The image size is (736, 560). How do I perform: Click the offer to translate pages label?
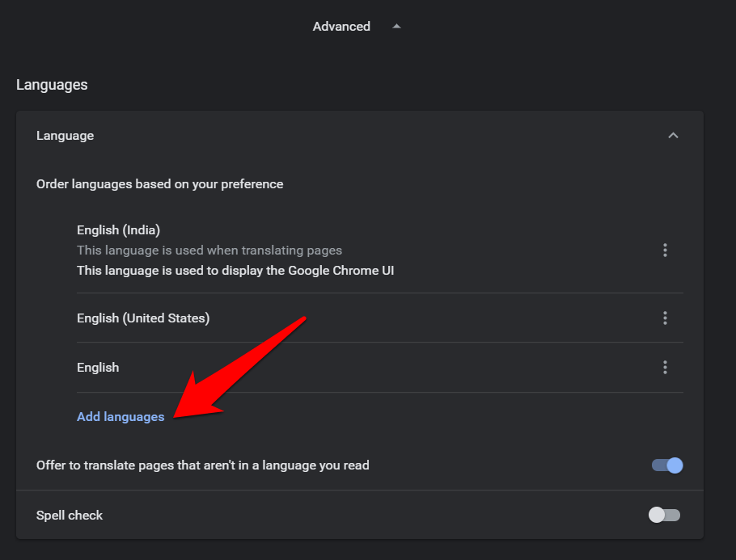coord(202,465)
